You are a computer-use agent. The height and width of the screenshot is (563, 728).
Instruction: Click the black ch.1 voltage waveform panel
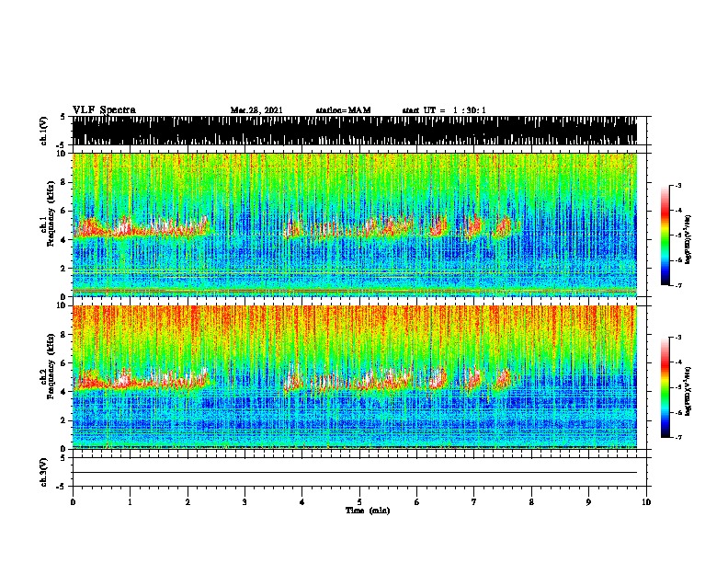[x=355, y=131]
